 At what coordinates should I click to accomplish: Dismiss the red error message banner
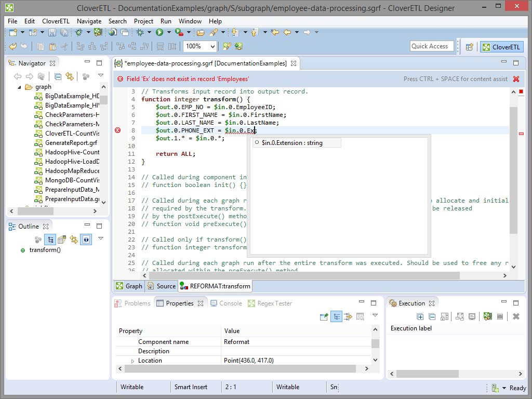tap(516, 79)
